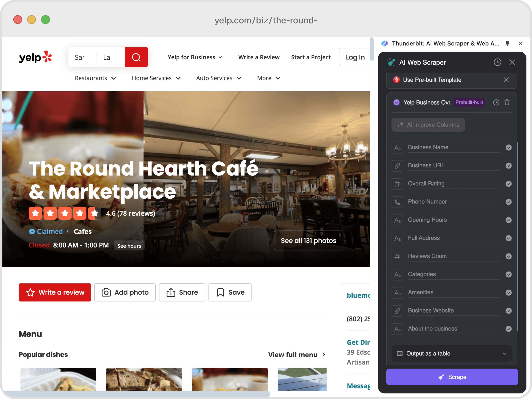Expand Yelp for Business dropdown

pyautogui.click(x=195, y=57)
